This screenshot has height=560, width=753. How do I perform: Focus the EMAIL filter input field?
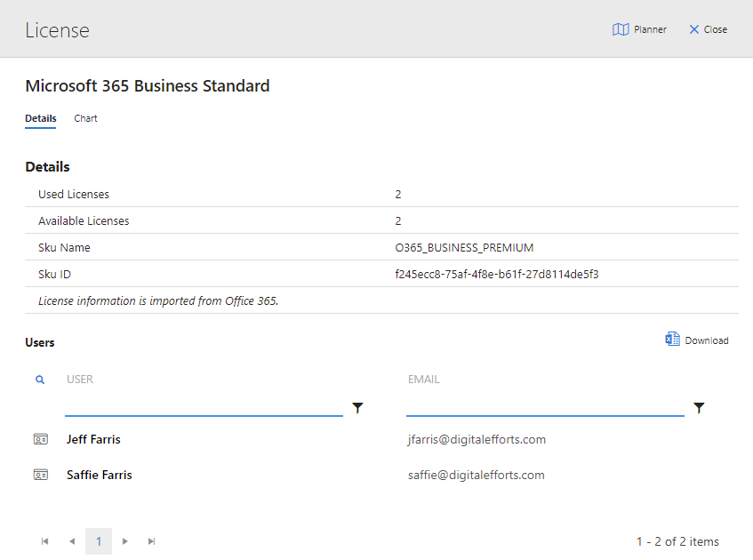545,408
